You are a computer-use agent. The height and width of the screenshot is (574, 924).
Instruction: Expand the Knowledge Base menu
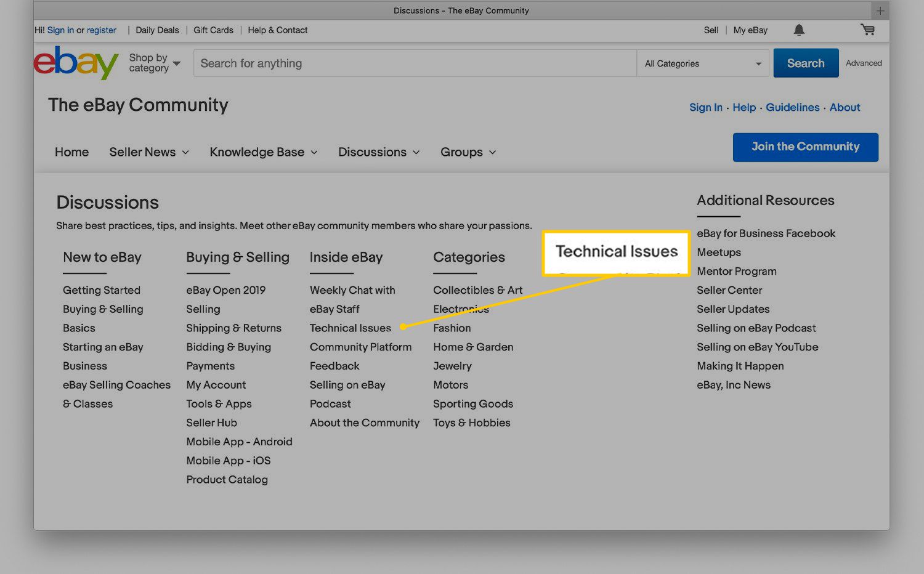coord(264,152)
